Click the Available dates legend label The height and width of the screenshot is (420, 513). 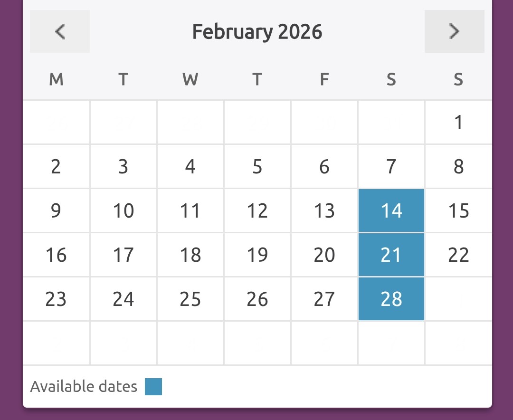click(84, 387)
